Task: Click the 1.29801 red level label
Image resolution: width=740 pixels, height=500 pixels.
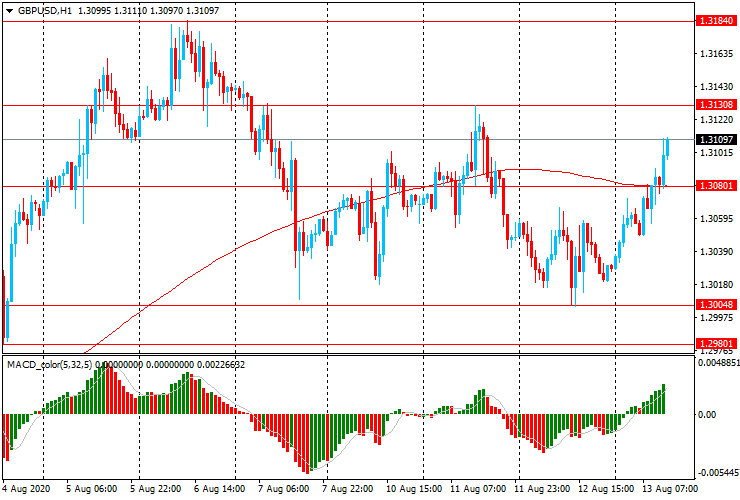Action: click(716, 344)
